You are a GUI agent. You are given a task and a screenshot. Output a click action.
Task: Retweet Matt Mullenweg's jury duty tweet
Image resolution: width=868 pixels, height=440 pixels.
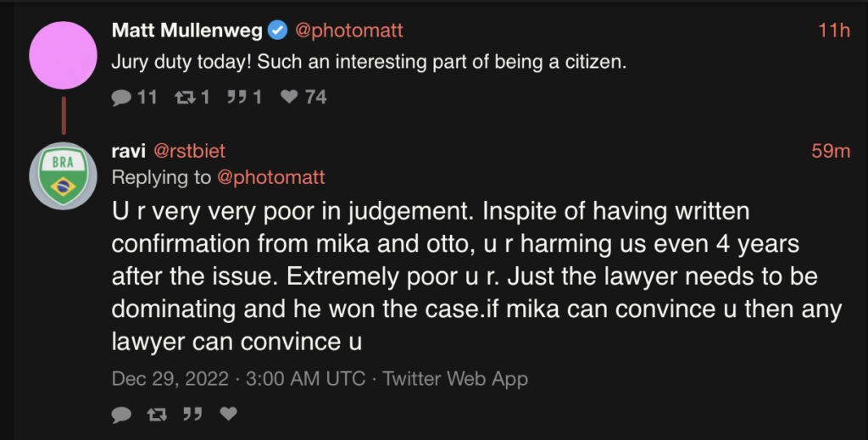coord(182,97)
